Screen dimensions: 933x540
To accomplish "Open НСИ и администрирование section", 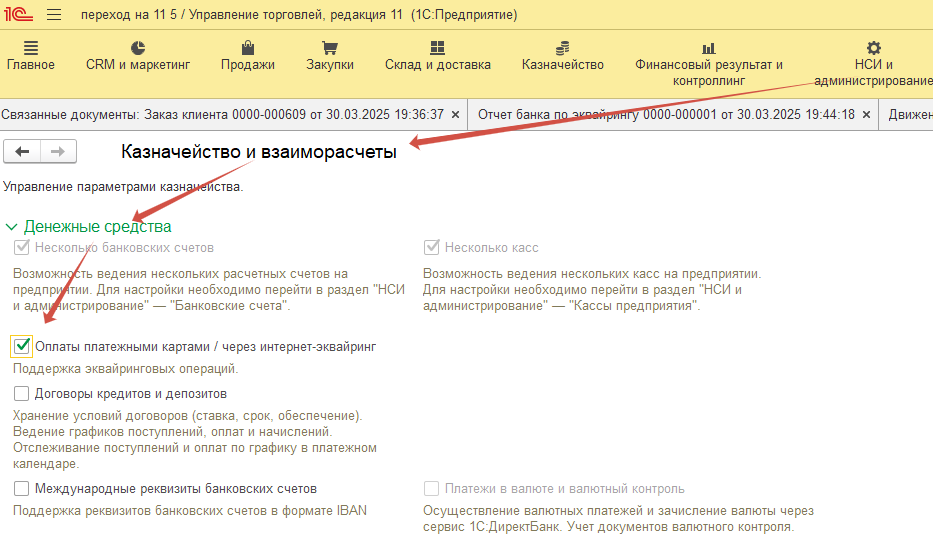I will [873, 64].
